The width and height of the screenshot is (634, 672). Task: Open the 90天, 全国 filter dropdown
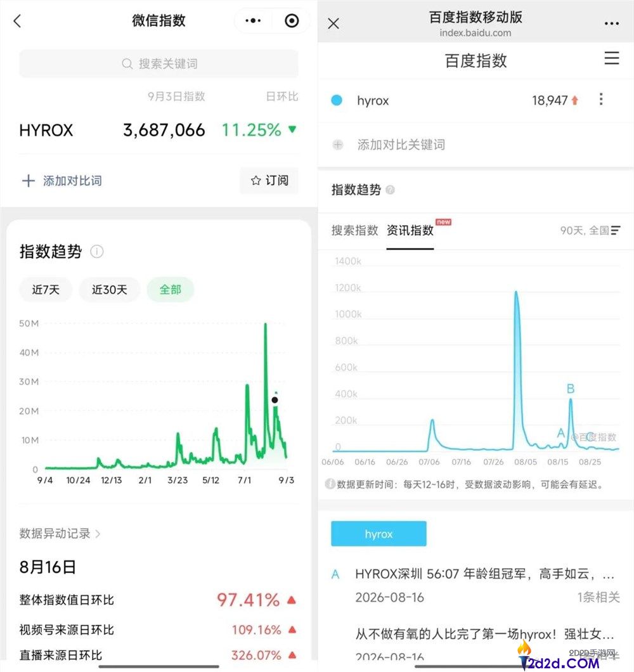pyautogui.click(x=590, y=231)
